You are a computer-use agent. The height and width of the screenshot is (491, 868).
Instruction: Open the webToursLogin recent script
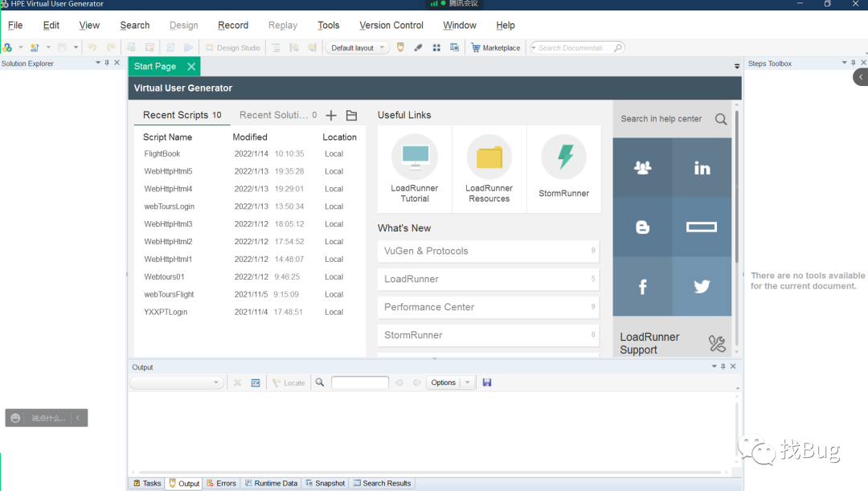pyautogui.click(x=170, y=207)
